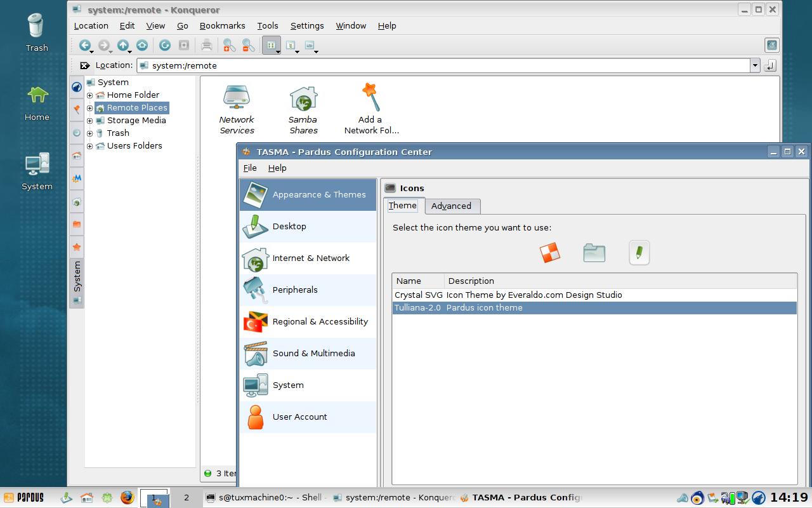The width and height of the screenshot is (812, 508).
Task: Expand the Users Folders tree node
Action: [89, 146]
